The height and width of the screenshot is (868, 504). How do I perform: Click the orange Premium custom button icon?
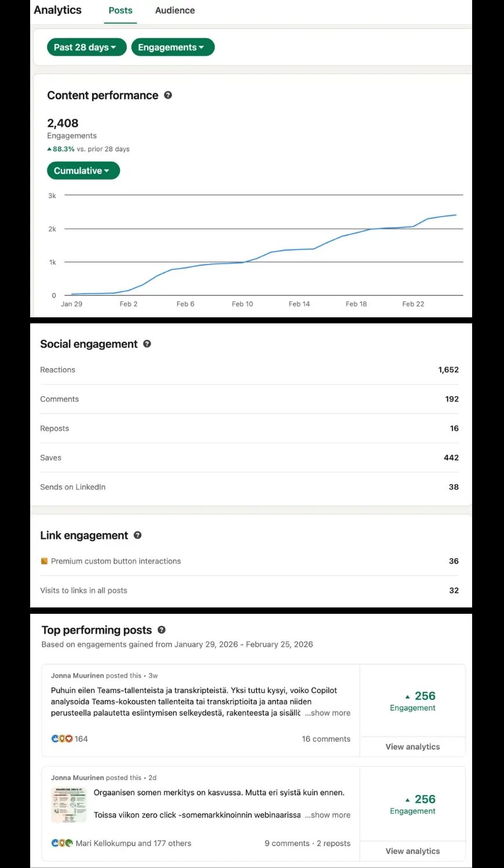pos(45,561)
